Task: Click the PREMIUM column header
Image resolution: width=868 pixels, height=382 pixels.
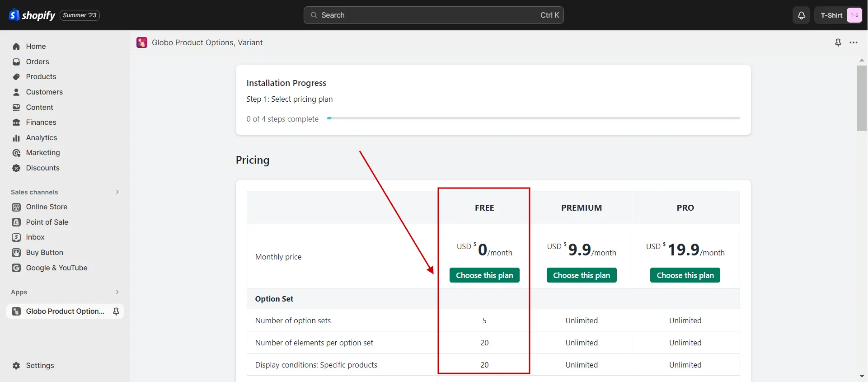Action: (582, 208)
